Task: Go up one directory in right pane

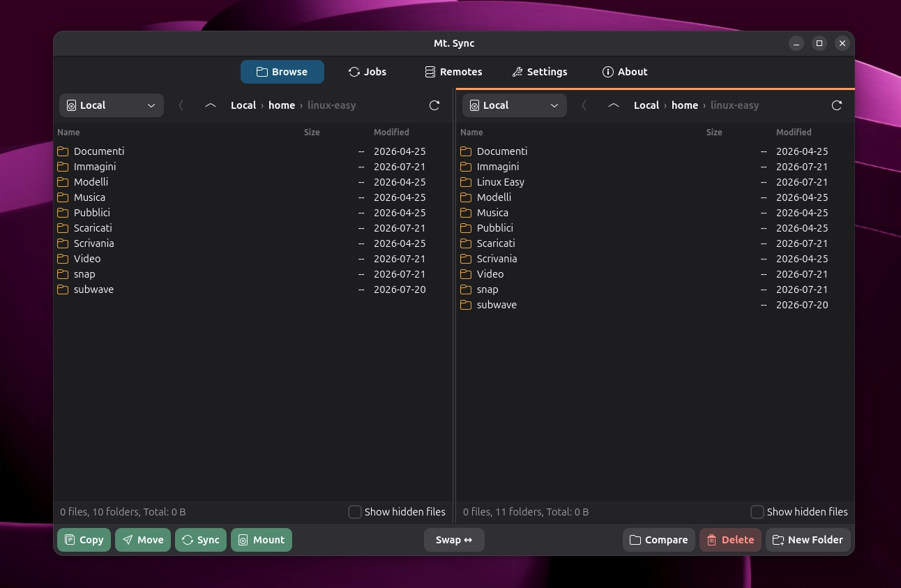Action: coord(614,105)
